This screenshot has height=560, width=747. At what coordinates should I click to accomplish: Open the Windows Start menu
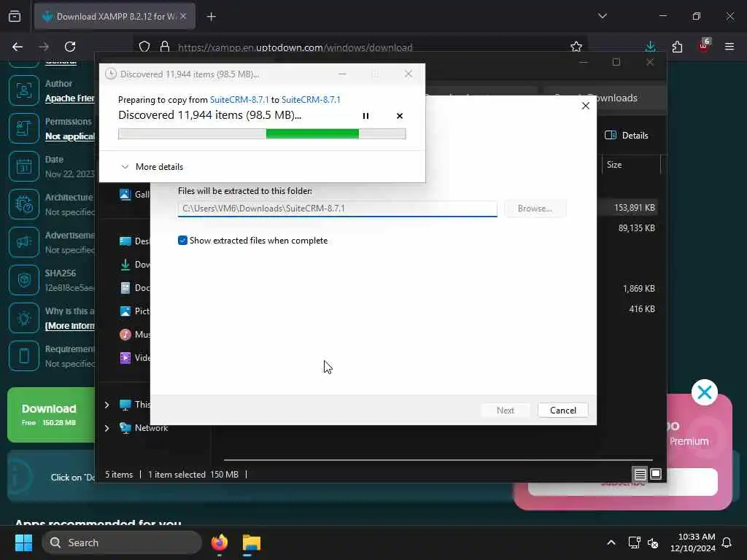coord(23,542)
